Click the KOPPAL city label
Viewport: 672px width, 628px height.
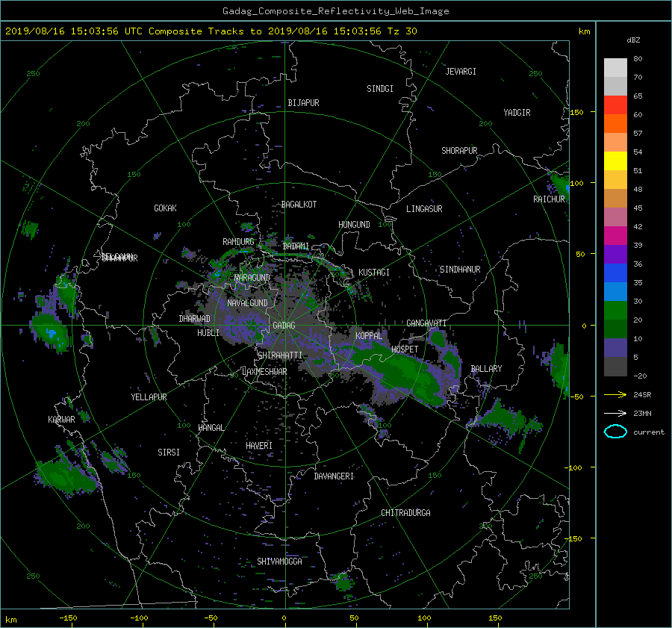tap(369, 336)
